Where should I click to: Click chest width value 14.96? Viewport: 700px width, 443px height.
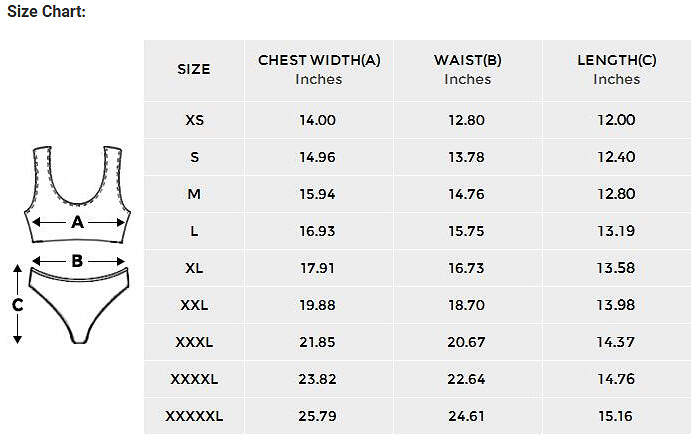(317, 157)
